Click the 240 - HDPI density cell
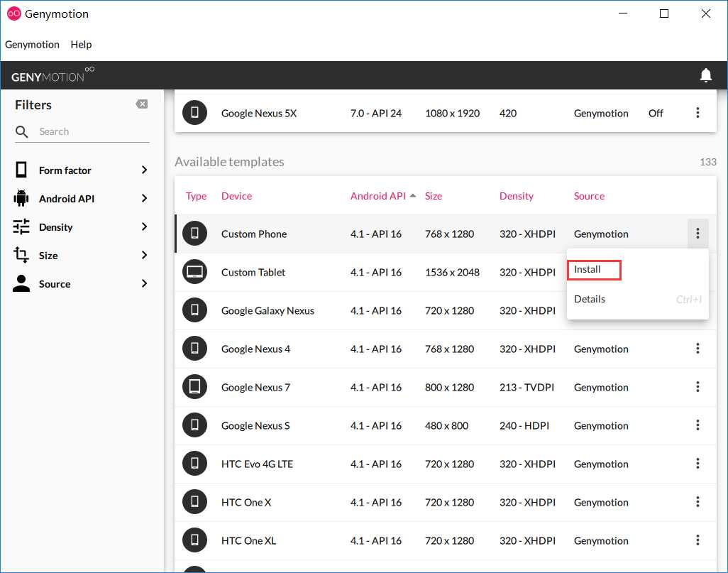The height and width of the screenshot is (573, 728). coord(524,426)
